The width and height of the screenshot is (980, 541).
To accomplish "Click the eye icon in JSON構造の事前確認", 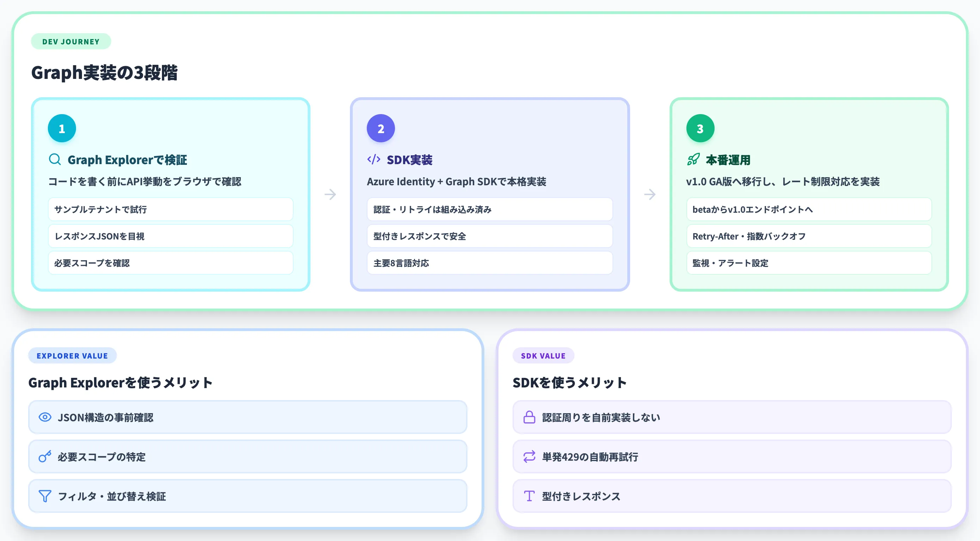I will pos(45,417).
